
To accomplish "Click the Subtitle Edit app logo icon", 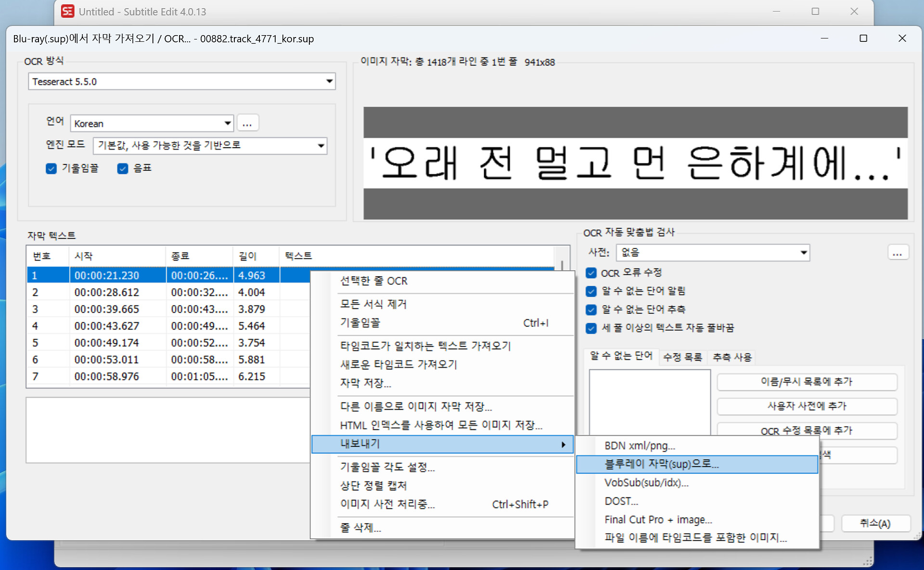I will coord(68,11).
